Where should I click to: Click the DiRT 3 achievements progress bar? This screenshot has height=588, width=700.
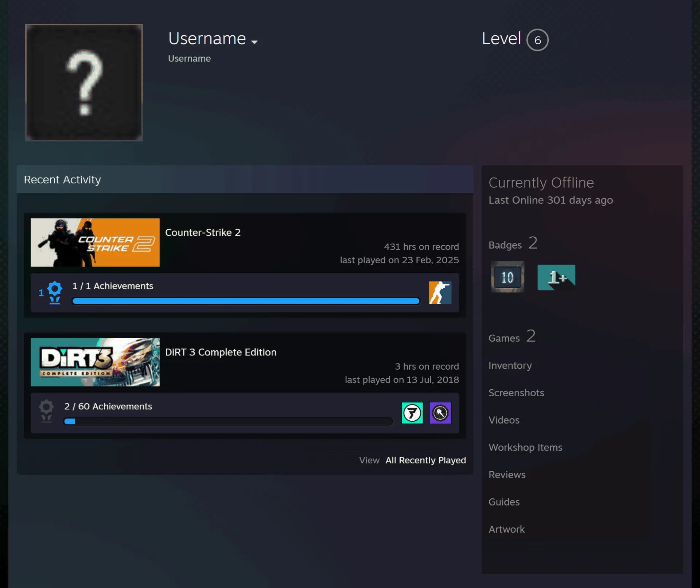pyautogui.click(x=228, y=421)
